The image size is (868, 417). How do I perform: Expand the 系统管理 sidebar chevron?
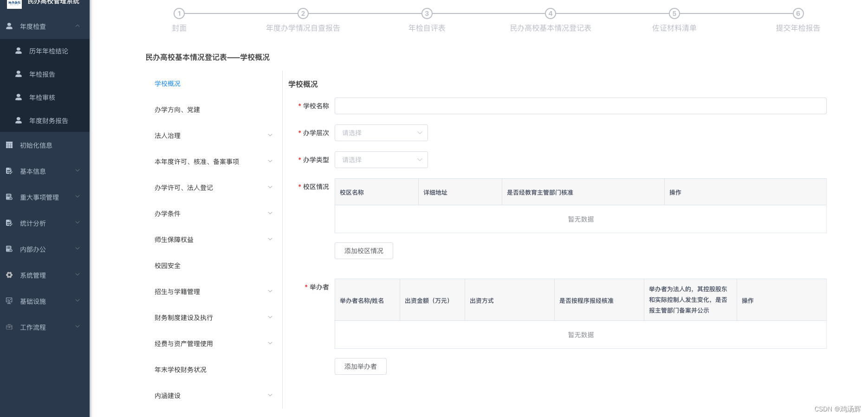tap(78, 275)
